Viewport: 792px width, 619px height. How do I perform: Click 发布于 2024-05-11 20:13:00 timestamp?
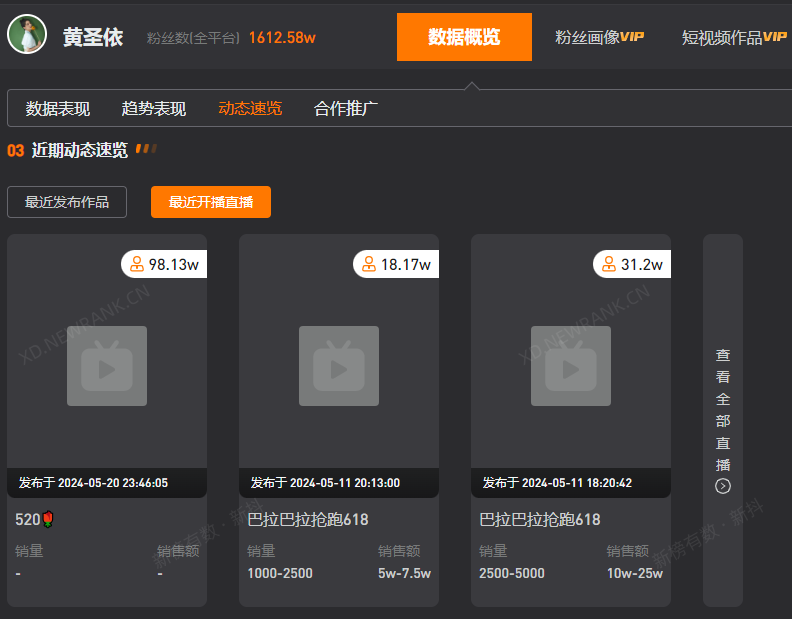click(325, 483)
